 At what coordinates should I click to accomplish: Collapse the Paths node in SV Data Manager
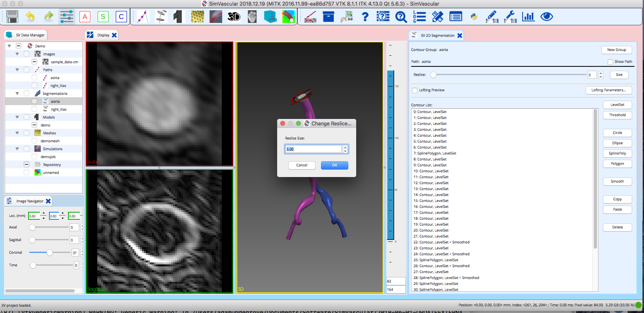click(x=17, y=70)
